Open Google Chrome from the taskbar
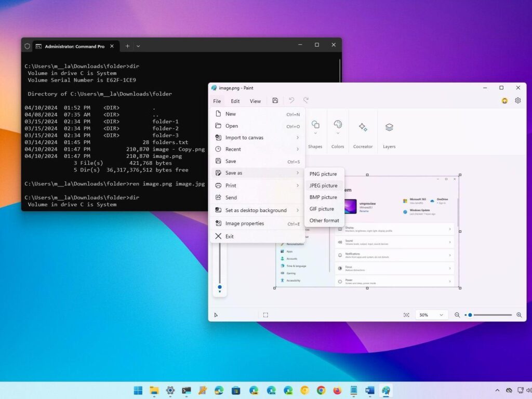This screenshot has height=399, width=532. [x=321, y=391]
